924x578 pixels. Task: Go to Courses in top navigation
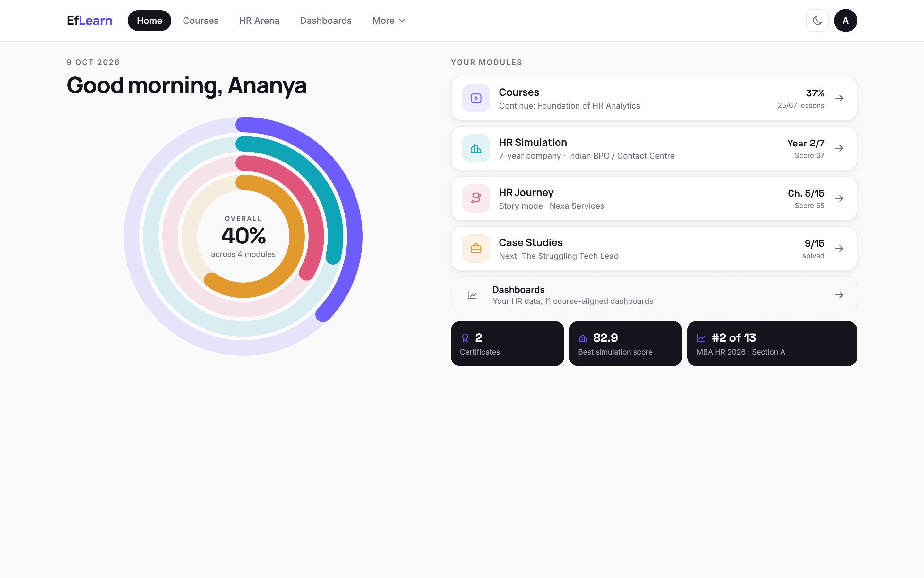(x=201, y=21)
